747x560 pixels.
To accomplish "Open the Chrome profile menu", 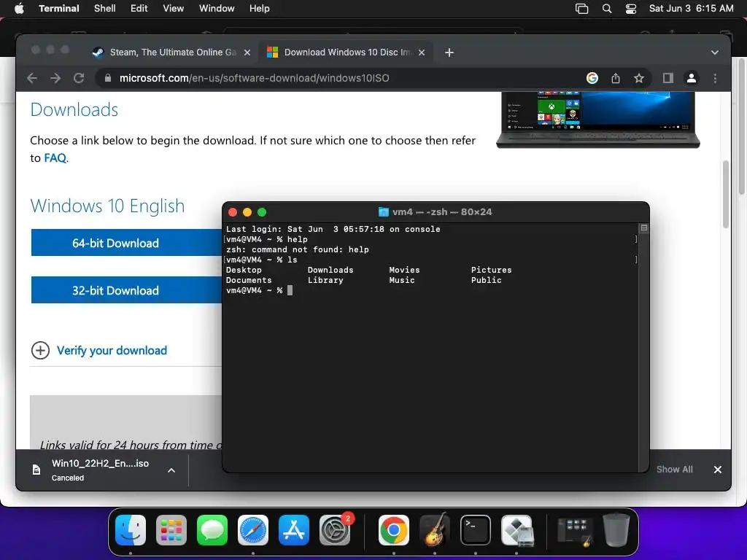I will [x=692, y=78].
